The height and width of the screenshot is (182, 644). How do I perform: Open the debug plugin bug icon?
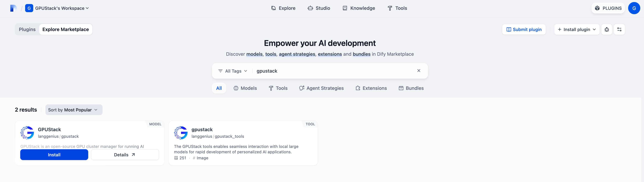point(607,30)
